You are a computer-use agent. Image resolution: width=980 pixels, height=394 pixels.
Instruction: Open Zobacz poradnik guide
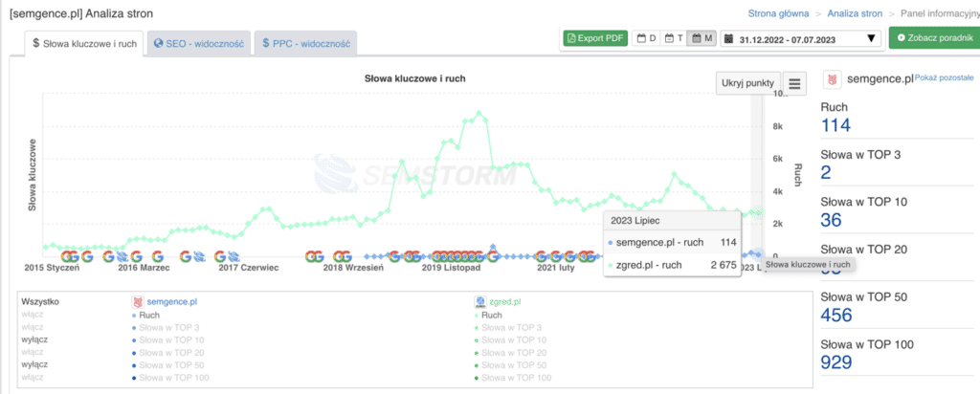pos(932,38)
